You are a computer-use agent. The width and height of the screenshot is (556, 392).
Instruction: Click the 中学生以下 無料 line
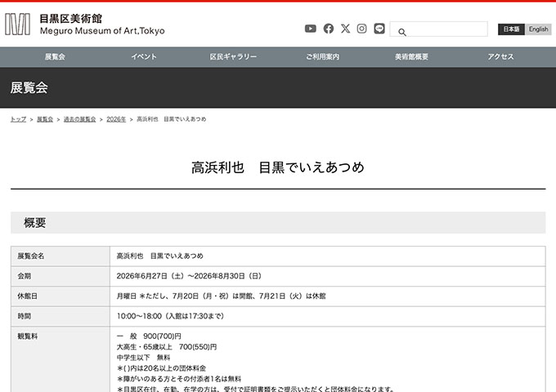[x=143, y=358]
